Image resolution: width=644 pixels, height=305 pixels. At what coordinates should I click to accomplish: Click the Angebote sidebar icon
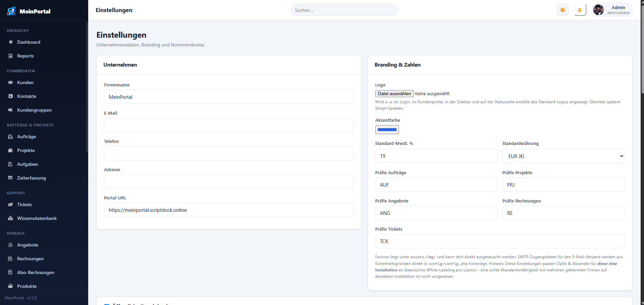(10, 245)
